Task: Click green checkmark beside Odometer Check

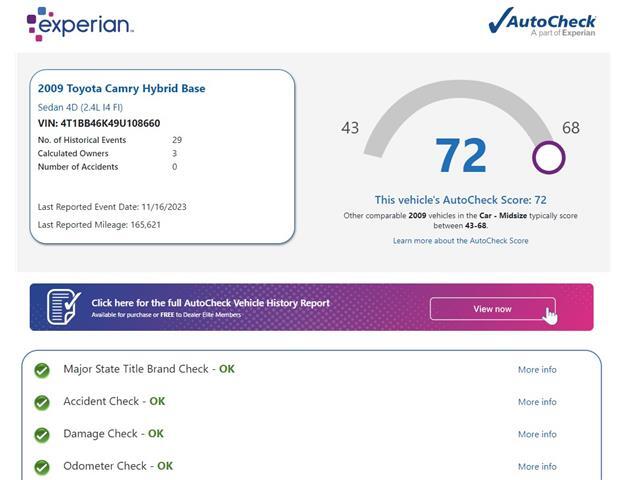Action: pyautogui.click(x=42, y=467)
